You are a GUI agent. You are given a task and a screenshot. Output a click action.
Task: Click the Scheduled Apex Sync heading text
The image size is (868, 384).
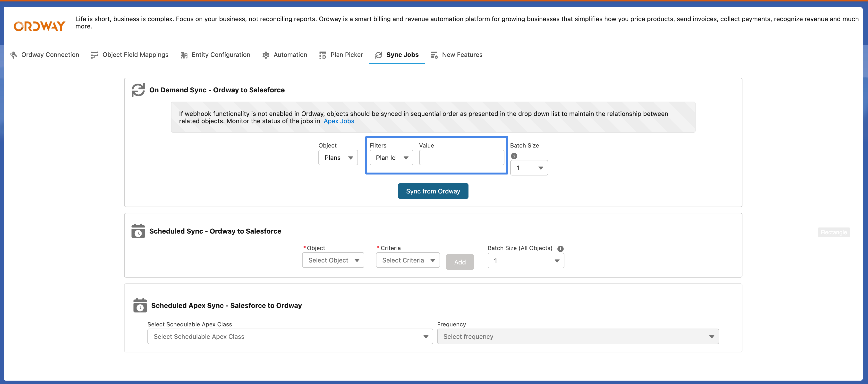coord(226,305)
